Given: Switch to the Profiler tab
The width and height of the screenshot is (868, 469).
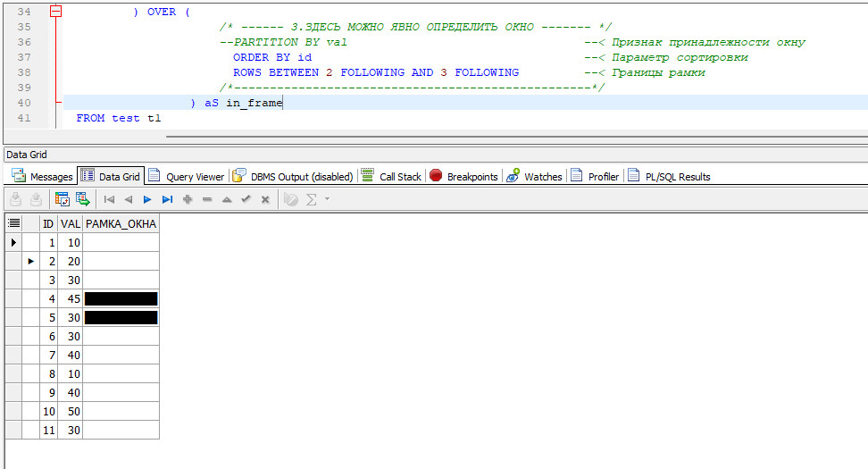Looking at the screenshot, I should pyautogui.click(x=595, y=176).
